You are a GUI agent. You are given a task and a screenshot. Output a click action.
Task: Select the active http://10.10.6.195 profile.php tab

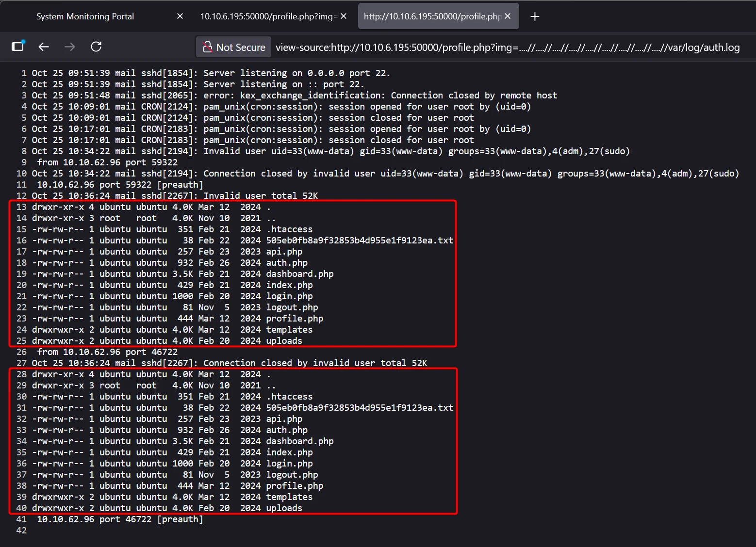[432, 16]
